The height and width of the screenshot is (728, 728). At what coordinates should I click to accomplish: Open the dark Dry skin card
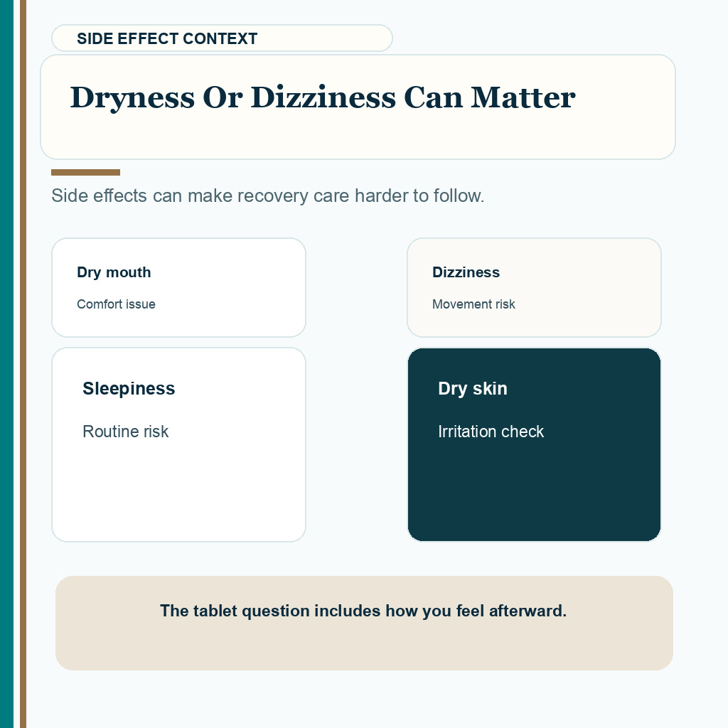[534, 444]
